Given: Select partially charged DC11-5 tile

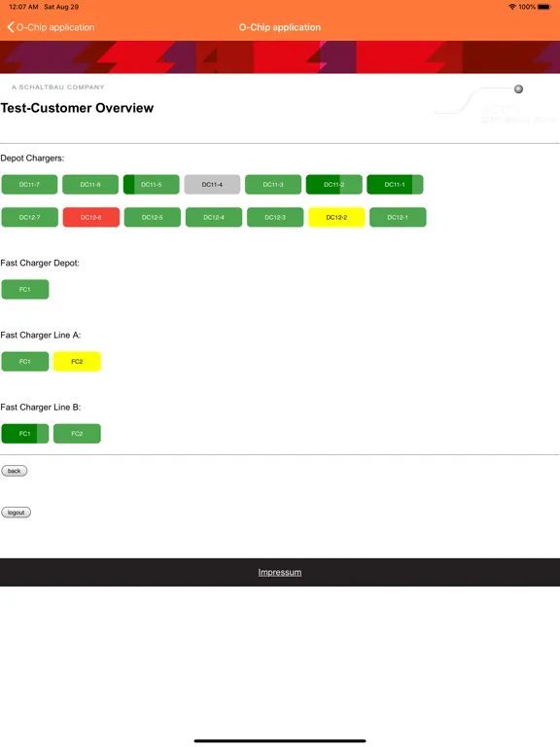Looking at the screenshot, I should click(x=152, y=185).
